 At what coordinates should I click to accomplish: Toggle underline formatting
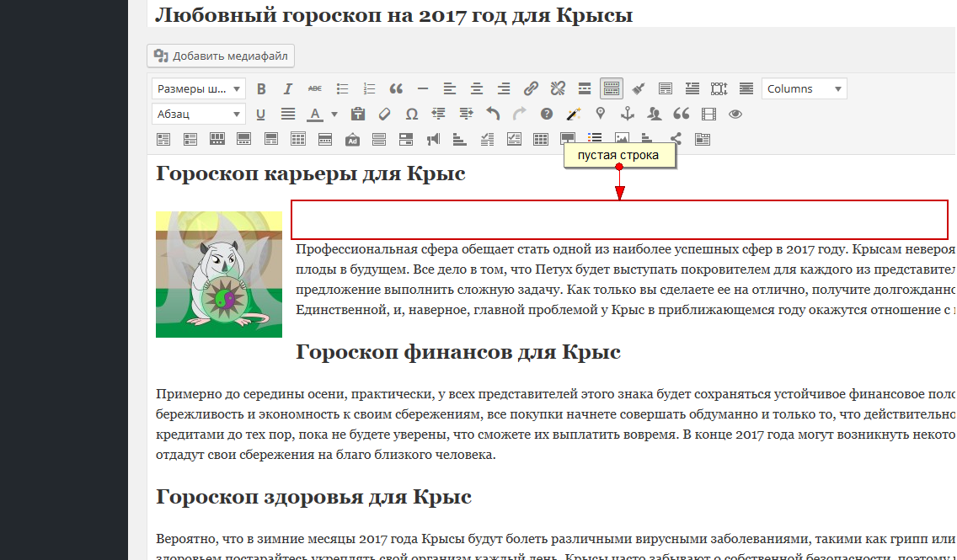pyautogui.click(x=261, y=114)
